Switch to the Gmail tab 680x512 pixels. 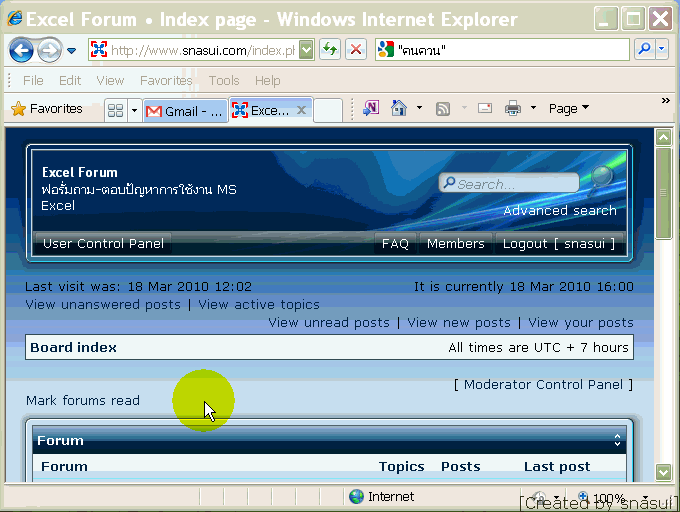pyautogui.click(x=185, y=111)
